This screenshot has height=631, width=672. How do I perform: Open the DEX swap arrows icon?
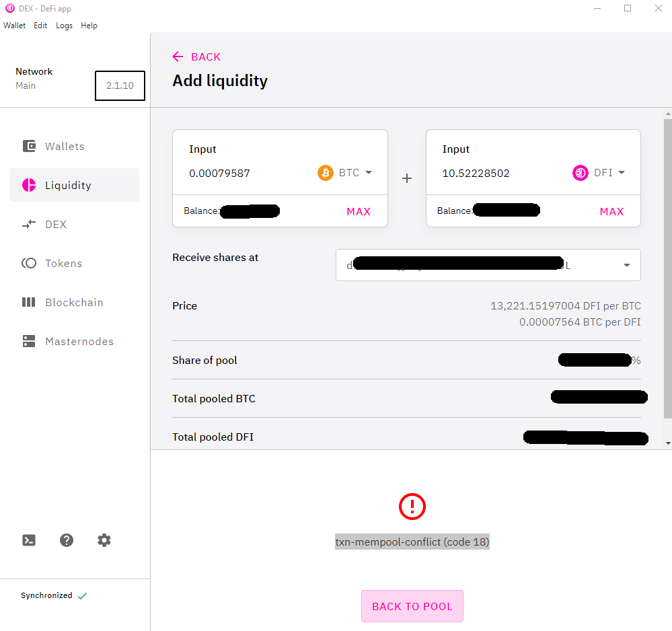[29, 224]
